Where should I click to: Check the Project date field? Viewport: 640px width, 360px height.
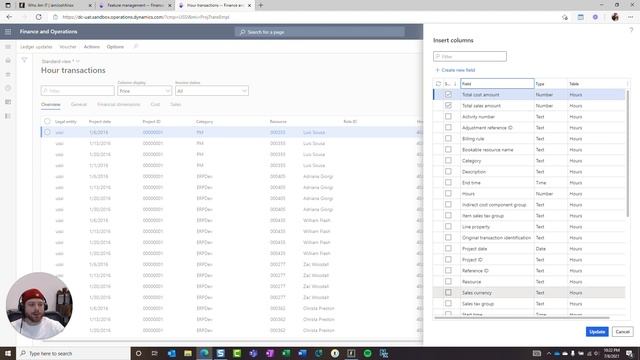point(448,248)
